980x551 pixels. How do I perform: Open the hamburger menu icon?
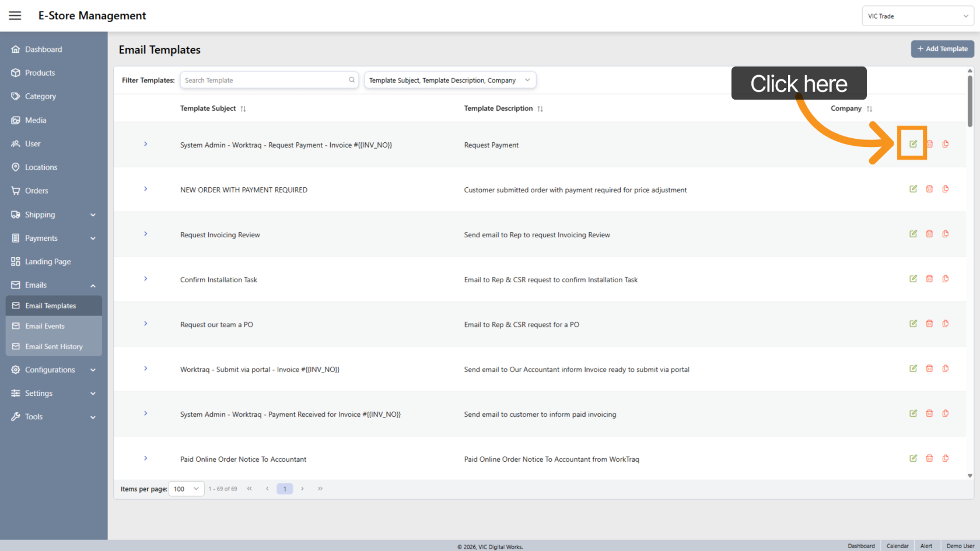(15, 16)
